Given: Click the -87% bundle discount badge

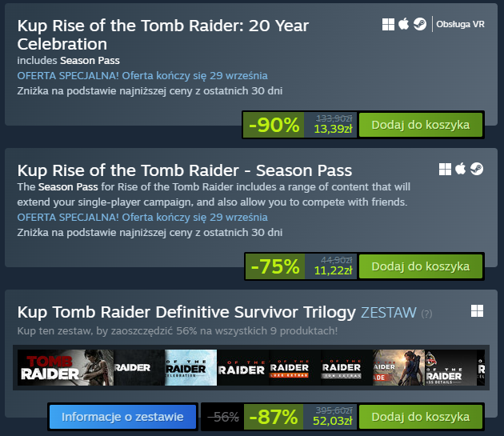Looking at the screenshot, I should click(x=274, y=417).
